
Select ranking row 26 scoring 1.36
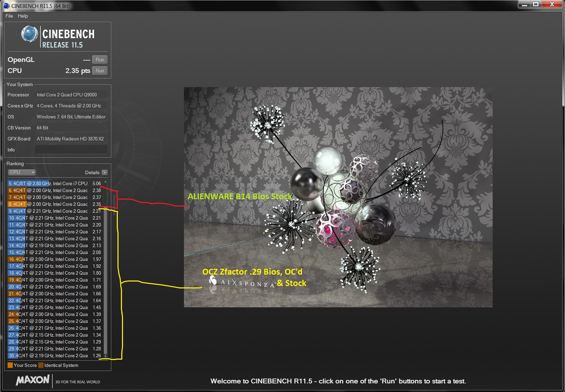(55, 328)
